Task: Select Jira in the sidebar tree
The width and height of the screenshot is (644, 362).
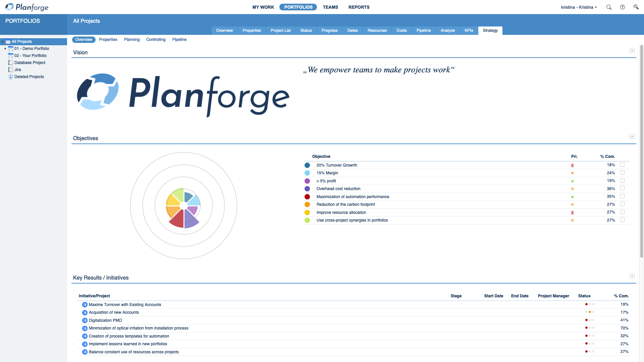Action: tap(17, 69)
